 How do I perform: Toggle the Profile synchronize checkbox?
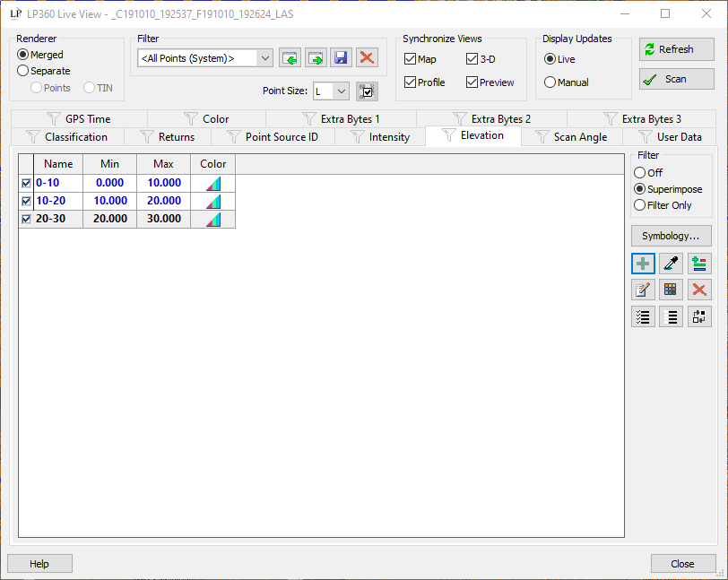411,82
